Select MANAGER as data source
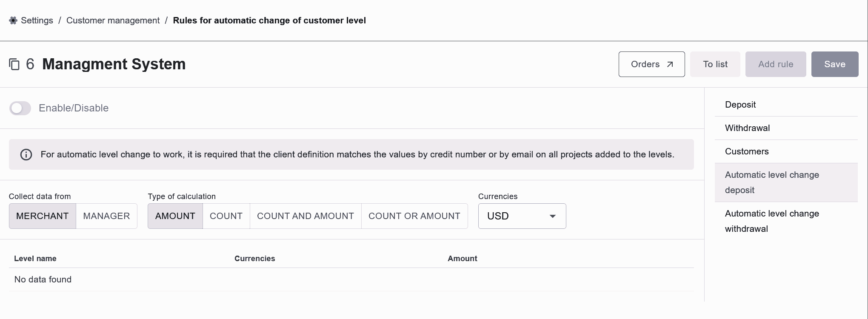This screenshot has width=868, height=319. tap(106, 216)
